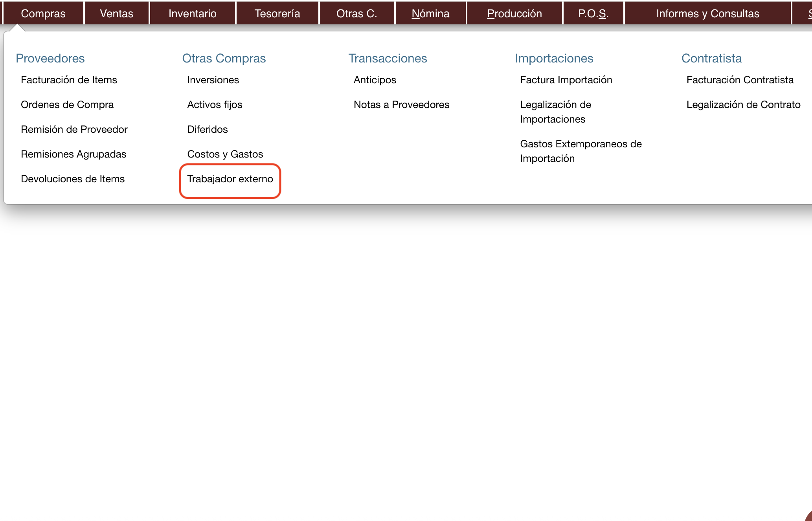Open the Nómina menu

(430, 13)
